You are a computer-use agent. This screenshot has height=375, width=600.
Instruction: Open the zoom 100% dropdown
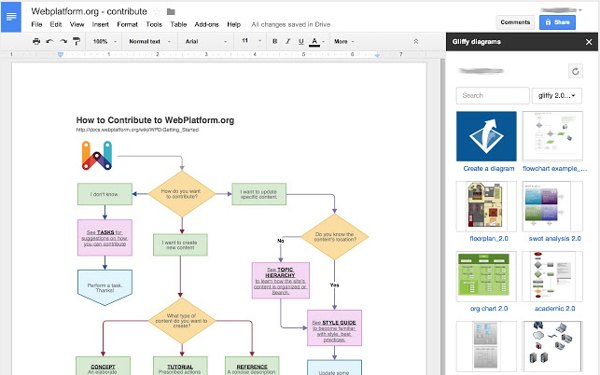[x=104, y=41]
